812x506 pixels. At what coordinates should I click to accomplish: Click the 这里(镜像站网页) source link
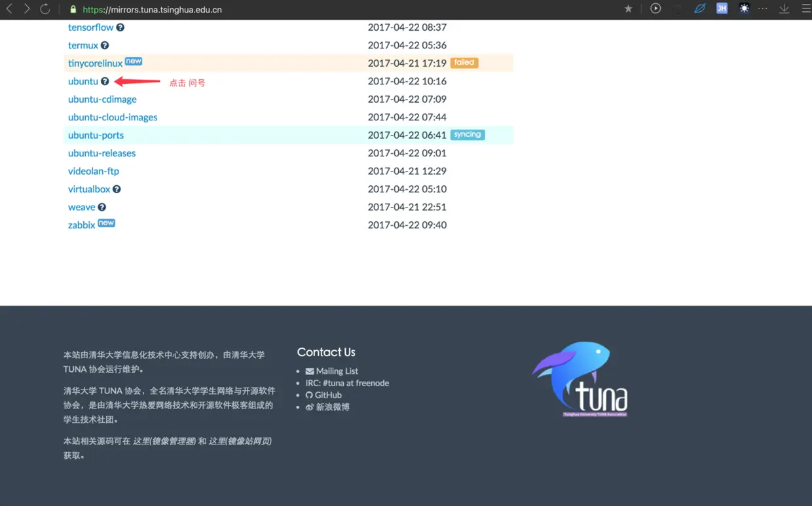tap(240, 441)
